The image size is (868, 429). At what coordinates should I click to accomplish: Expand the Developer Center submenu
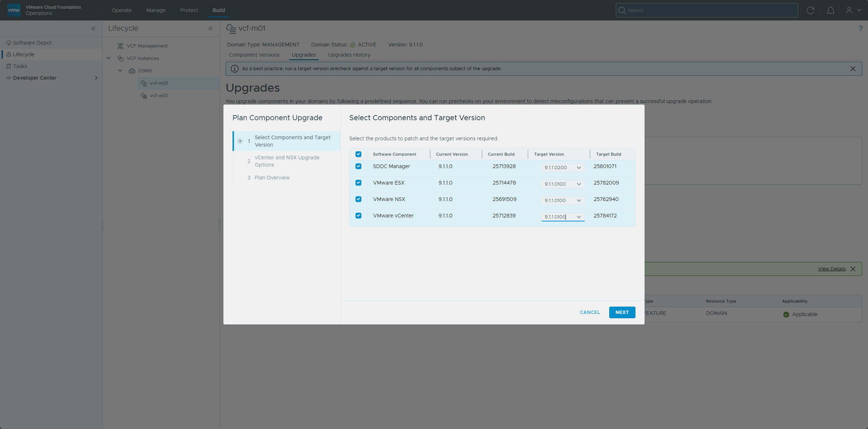(96, 78)
